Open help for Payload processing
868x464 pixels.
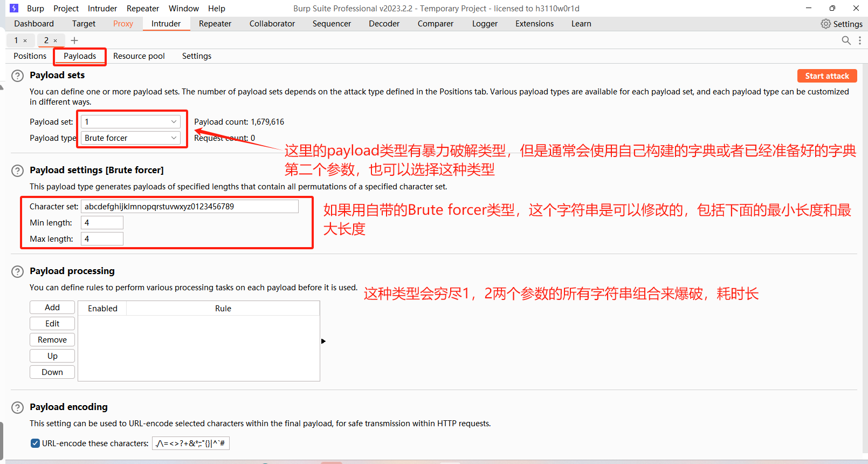[x=18, y=271]
